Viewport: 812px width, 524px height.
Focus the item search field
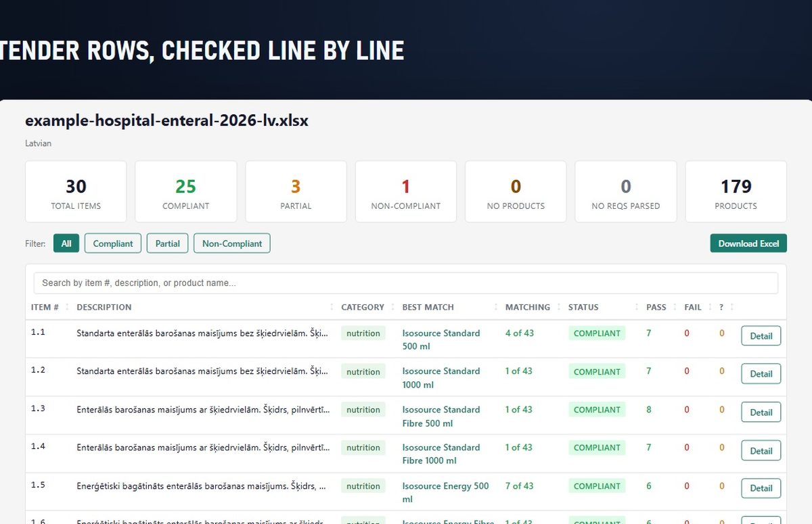click(x=406, y=283)
